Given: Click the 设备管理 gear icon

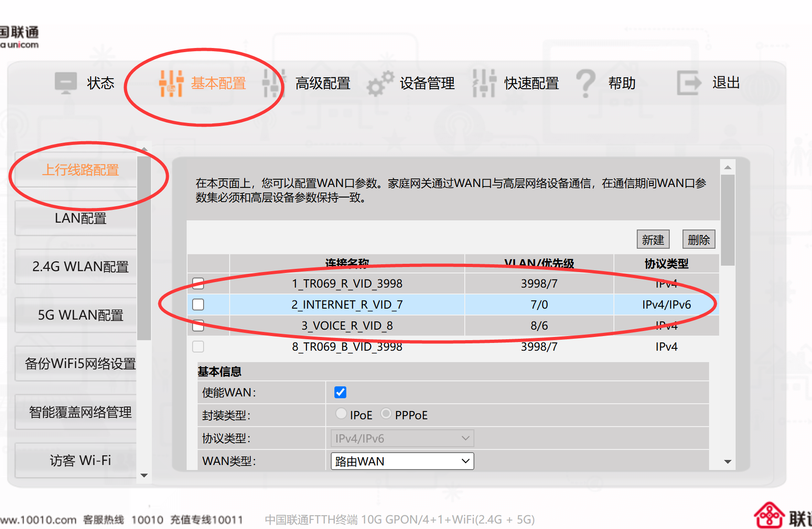Looking at the screenshot, I should (x=380, y=84).
